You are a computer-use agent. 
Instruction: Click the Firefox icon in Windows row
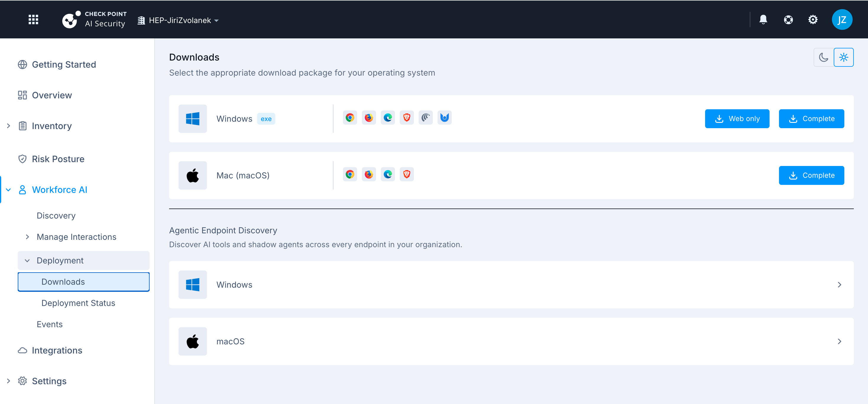point(369,118)
